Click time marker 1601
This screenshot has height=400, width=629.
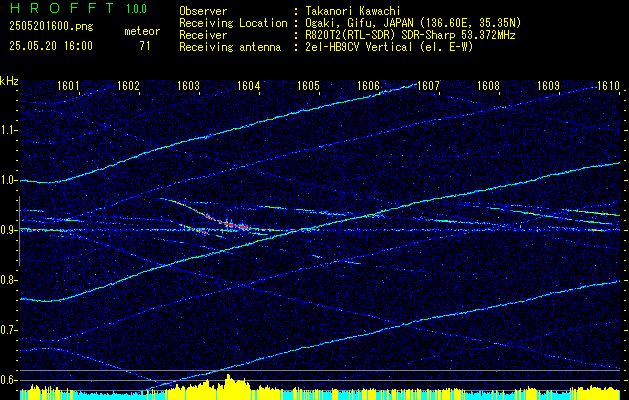68,85
